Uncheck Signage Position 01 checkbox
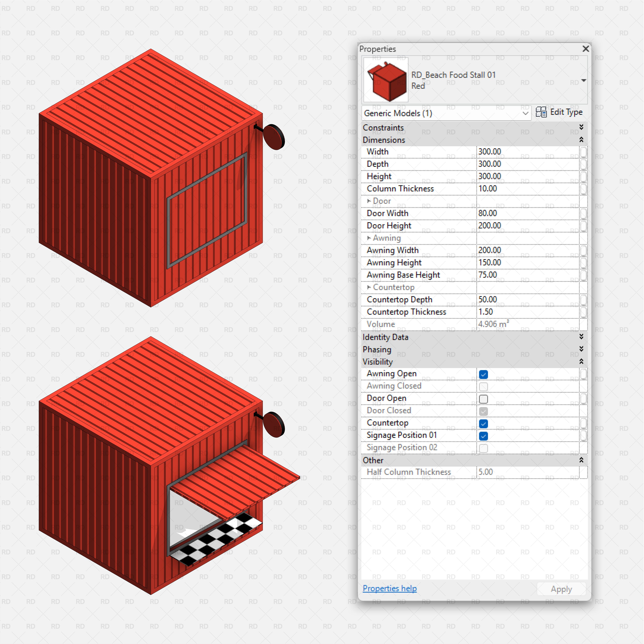Viewport: 644px width, 644px height. coord(483,436)
